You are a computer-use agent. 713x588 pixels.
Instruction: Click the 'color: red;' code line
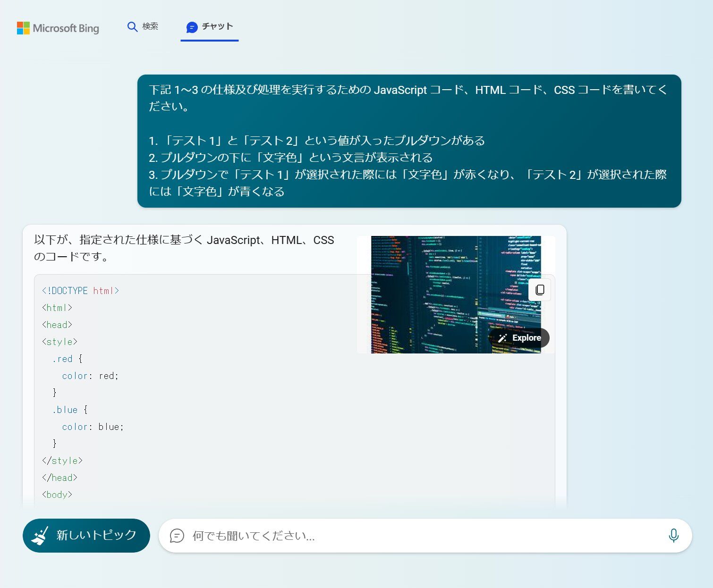click(90, 376)
